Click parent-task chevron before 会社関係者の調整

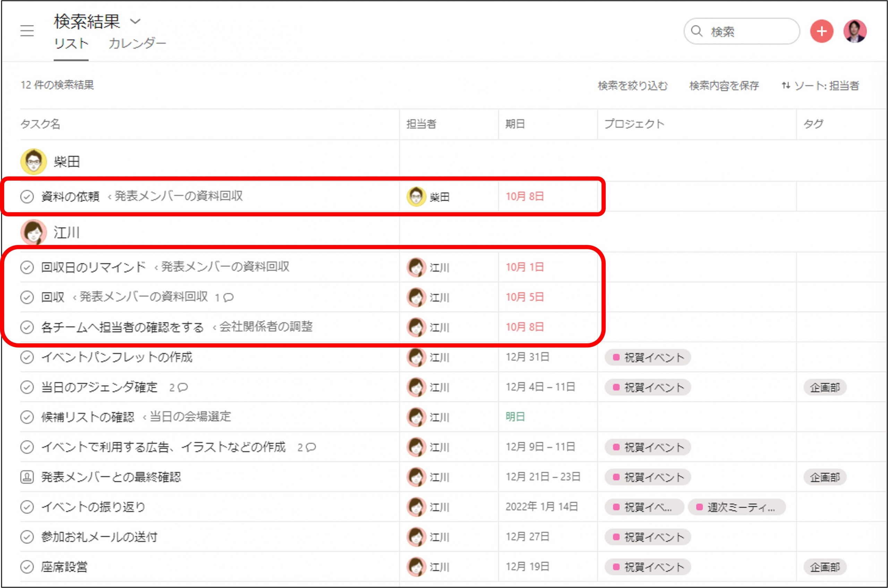tap(214, 328)
